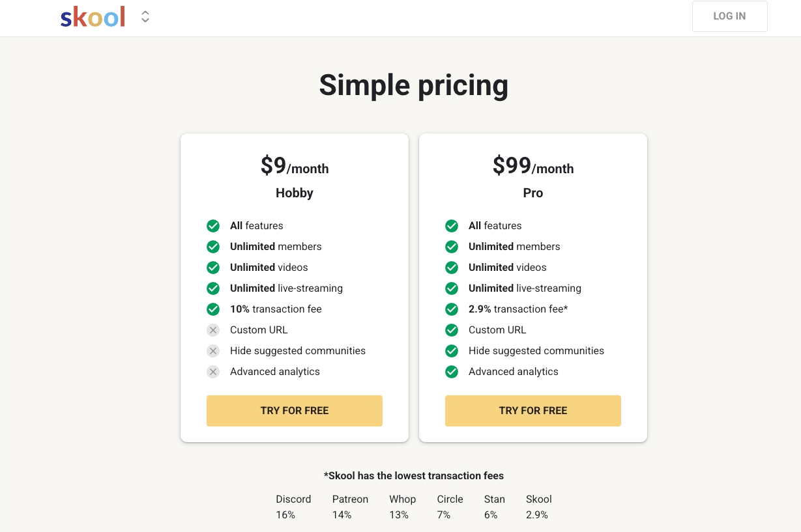Open the community switcher chevron next to logo
The image size is (801, 532).
(x=145, y=17)
